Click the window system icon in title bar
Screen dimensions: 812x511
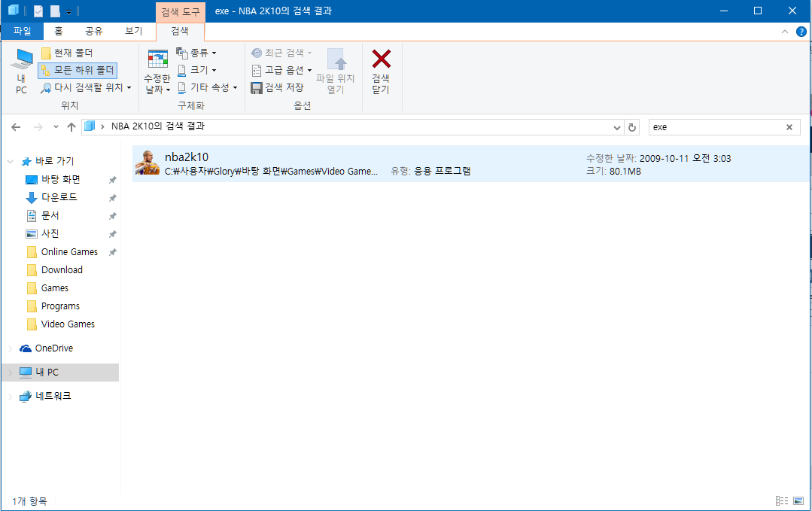click(14, 11)
